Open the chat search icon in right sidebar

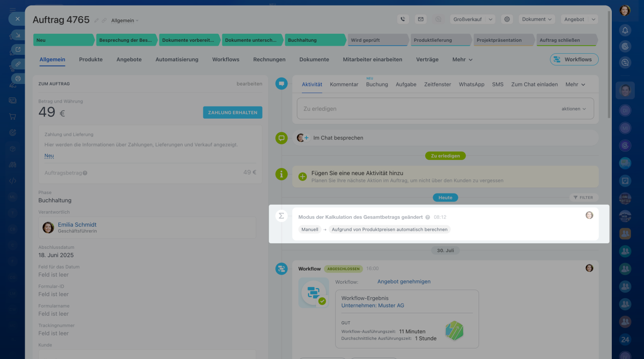click(x=625, y=62)
